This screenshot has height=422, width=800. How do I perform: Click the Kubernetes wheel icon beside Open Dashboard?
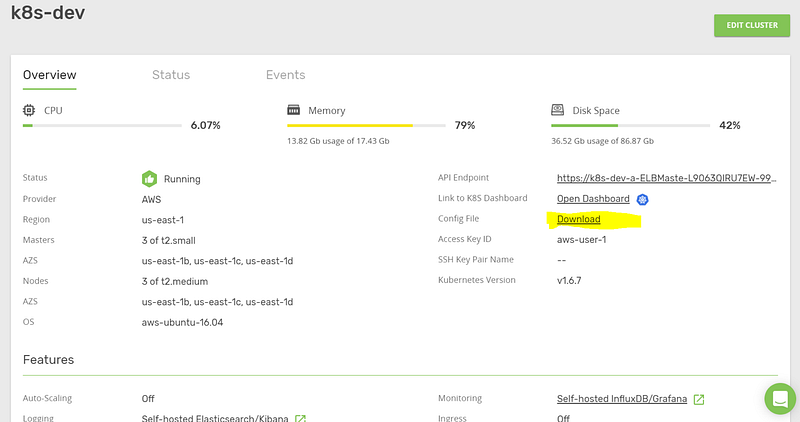point(643,199)
